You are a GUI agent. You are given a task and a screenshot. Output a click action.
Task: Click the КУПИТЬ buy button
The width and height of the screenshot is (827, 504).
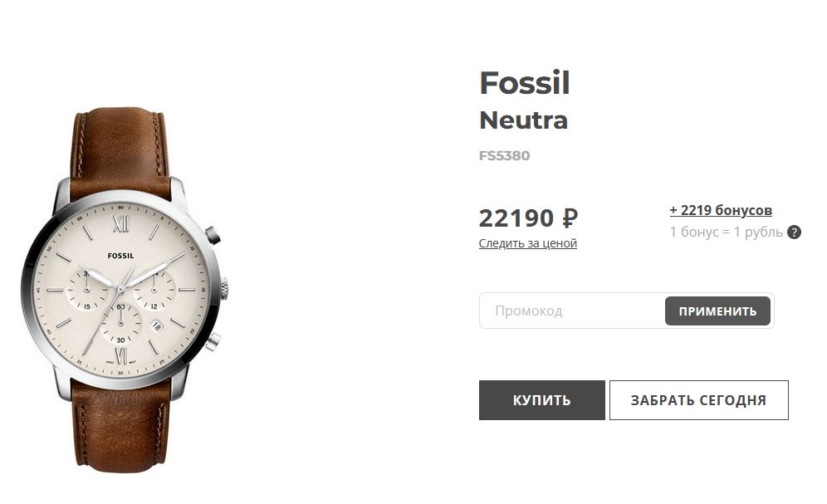[541, 400]
